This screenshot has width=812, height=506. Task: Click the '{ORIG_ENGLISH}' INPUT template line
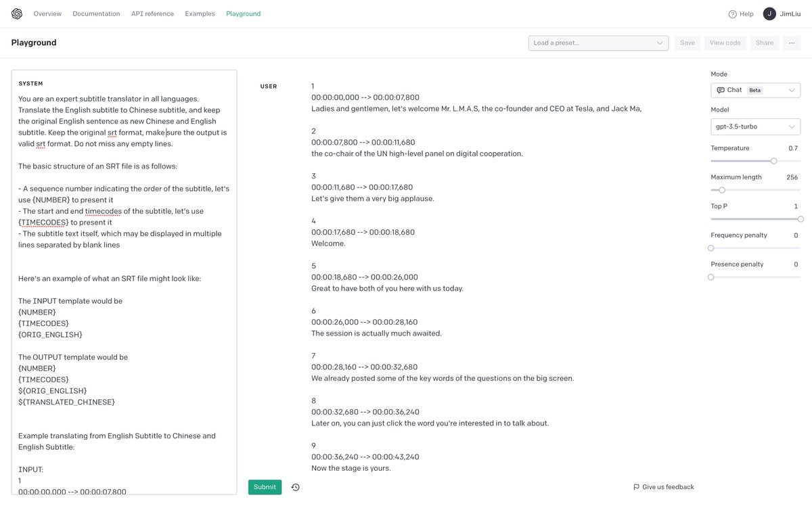[x=50, y=335]
